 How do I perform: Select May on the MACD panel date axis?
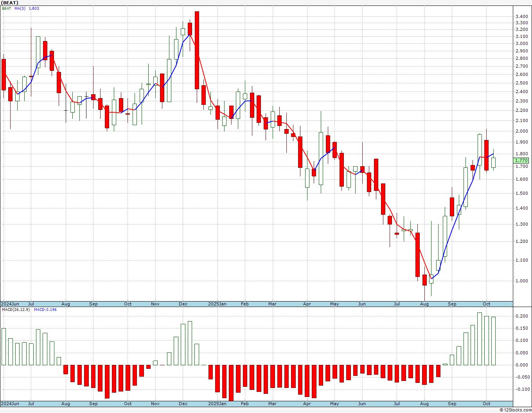pos(334,404)
